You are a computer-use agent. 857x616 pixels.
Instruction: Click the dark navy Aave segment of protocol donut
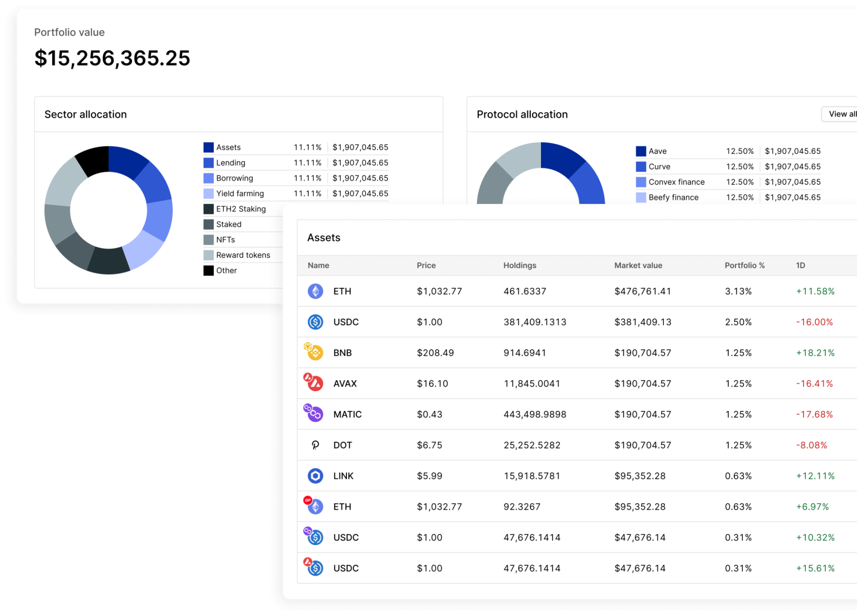[561, 158]
